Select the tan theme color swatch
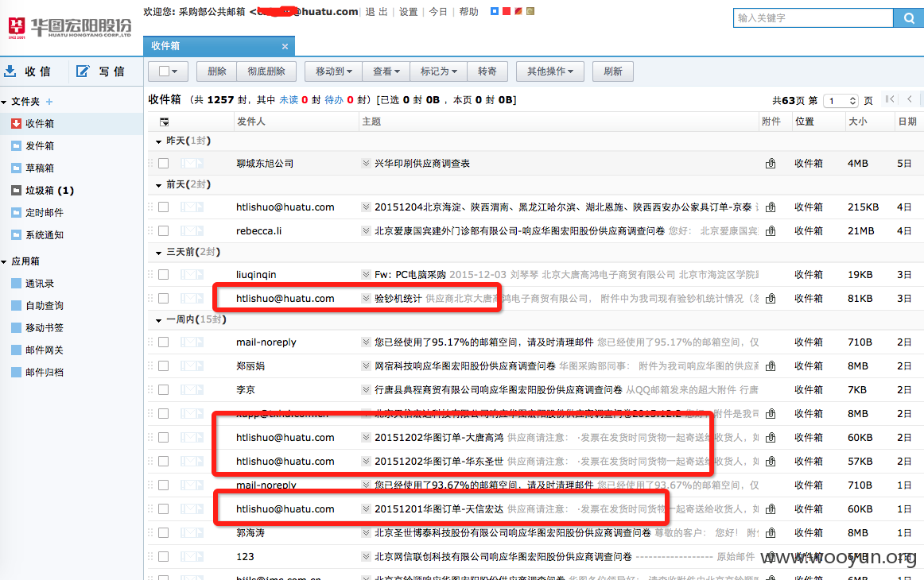 (530, 11)
